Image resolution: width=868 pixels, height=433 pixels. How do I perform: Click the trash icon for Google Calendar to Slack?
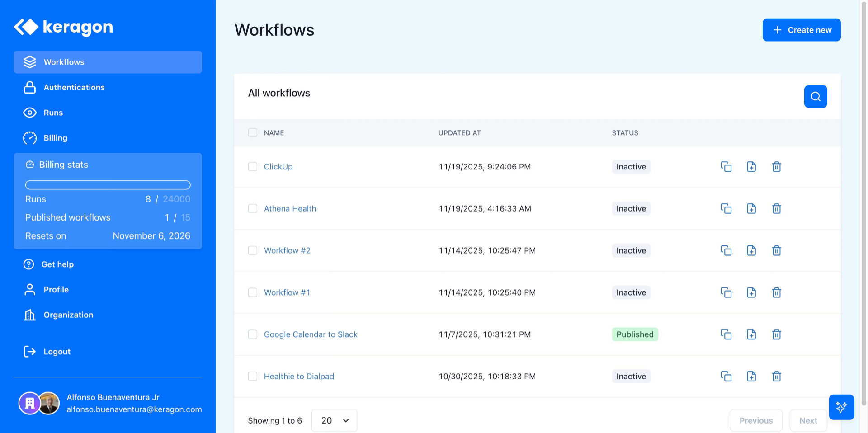[776, 334]
